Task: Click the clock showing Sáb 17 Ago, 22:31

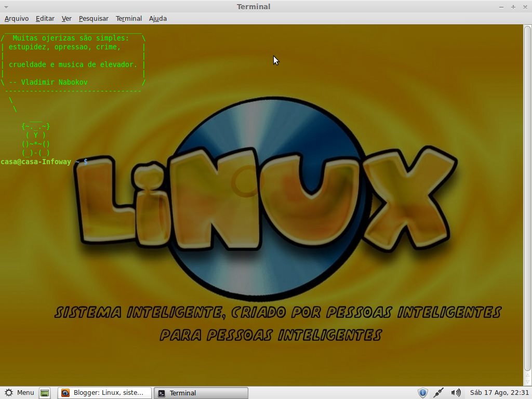Action: 499,393
